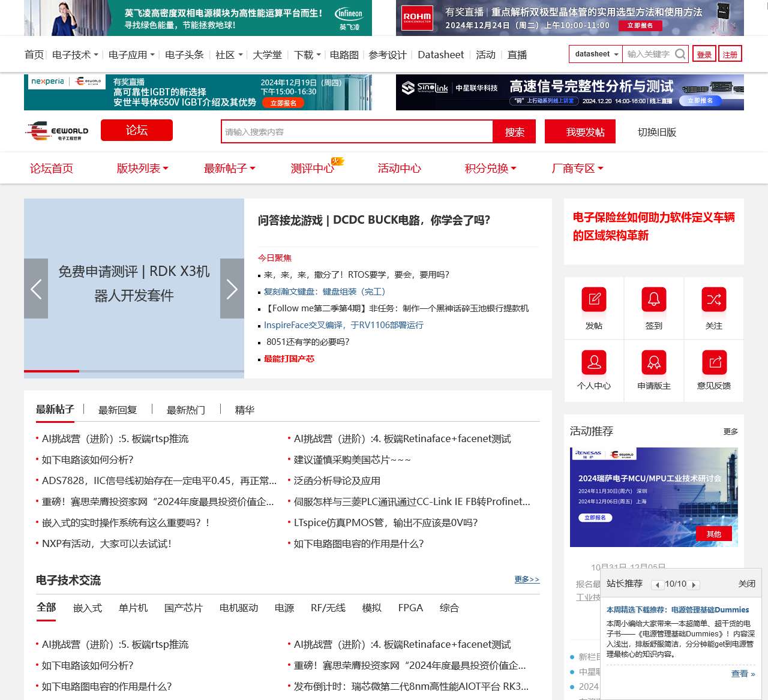This screenshot has width=768, height=700.
Task: Expand 版块列表 forum menu
Action: click(142, 169)
